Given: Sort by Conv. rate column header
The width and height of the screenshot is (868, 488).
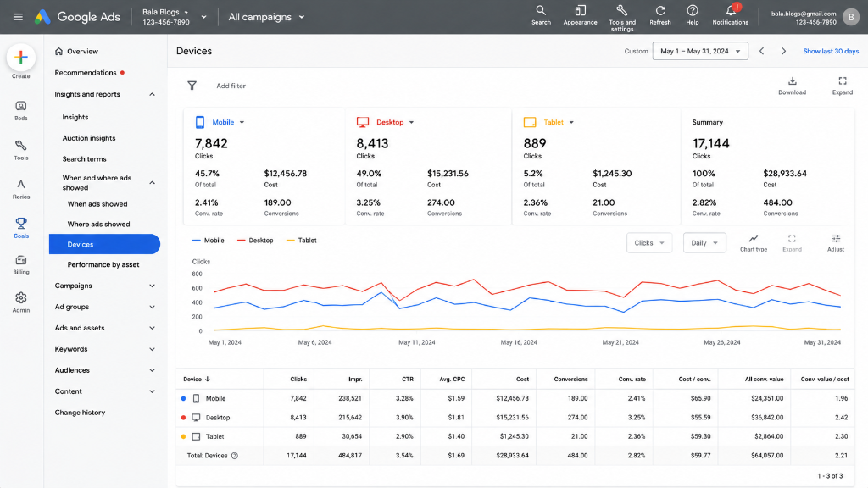Looking at the screenshot, I should (x=632, y=380).
